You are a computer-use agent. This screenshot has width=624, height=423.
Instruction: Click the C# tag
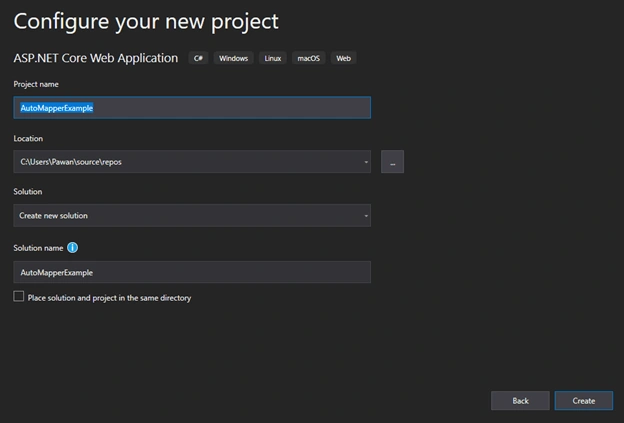[x=198, y=58]
